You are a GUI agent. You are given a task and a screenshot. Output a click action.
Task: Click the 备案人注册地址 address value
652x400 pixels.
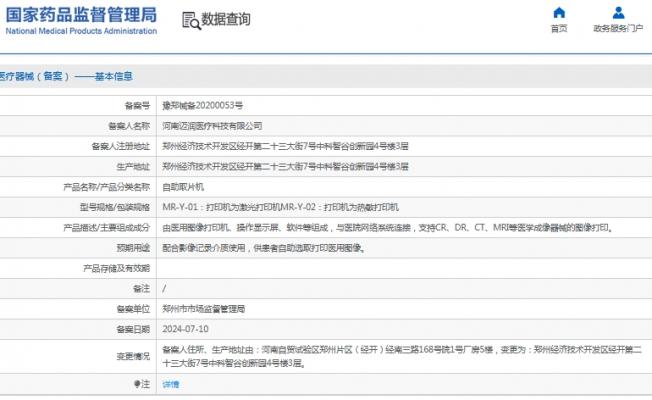(x=285, y=146)
